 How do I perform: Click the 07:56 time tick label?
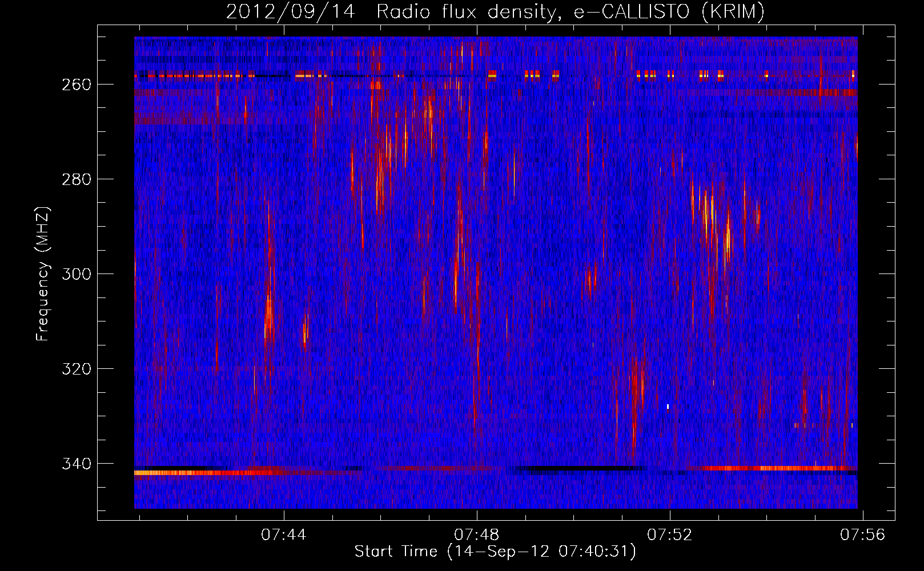tap(862, 535)
